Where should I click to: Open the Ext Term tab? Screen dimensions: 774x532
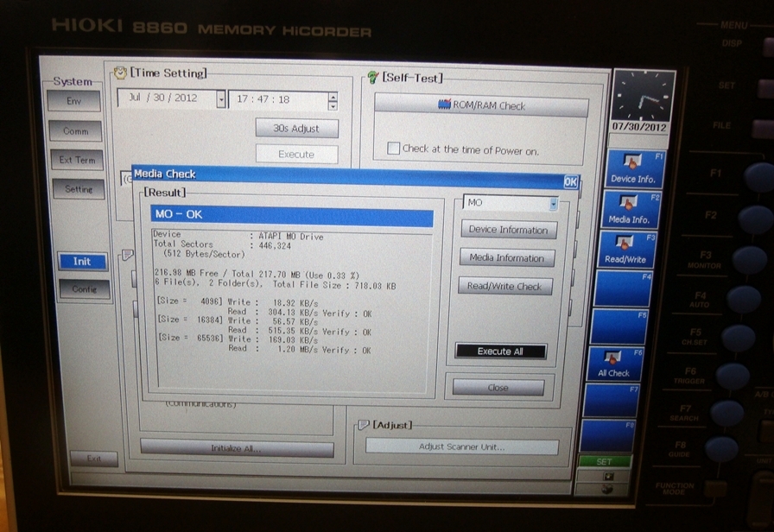tap(78, 160)
